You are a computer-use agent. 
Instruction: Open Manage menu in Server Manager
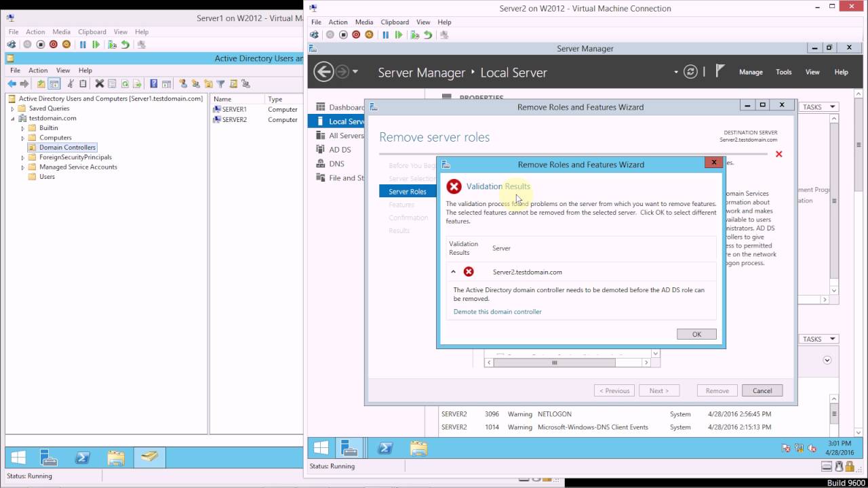click(751, 72)
